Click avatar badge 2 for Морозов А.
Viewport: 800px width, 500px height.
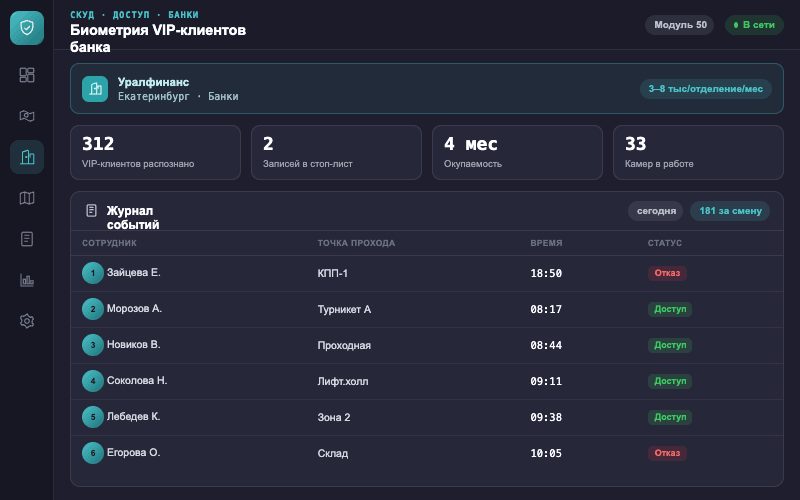tap(93, 309)
